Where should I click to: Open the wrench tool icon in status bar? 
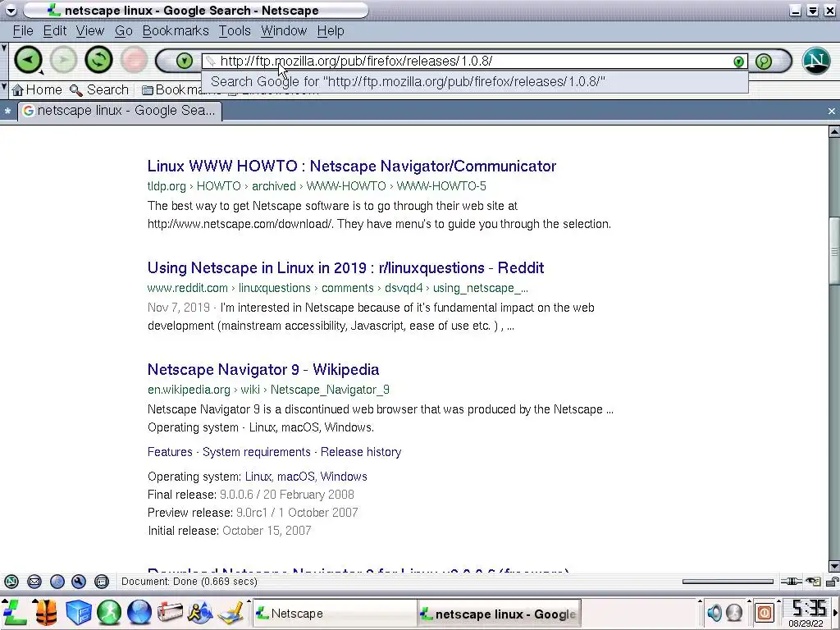(x=79, y=582)
